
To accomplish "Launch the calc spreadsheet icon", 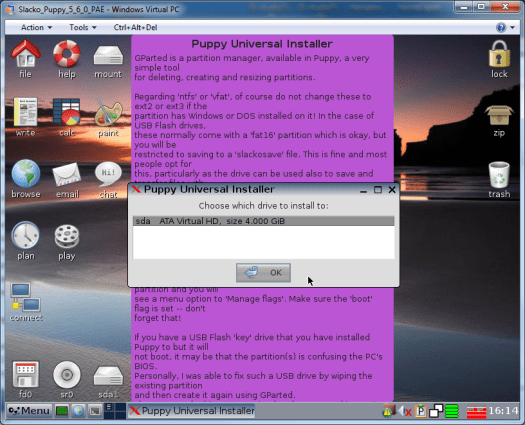I will tap(67, 112).
